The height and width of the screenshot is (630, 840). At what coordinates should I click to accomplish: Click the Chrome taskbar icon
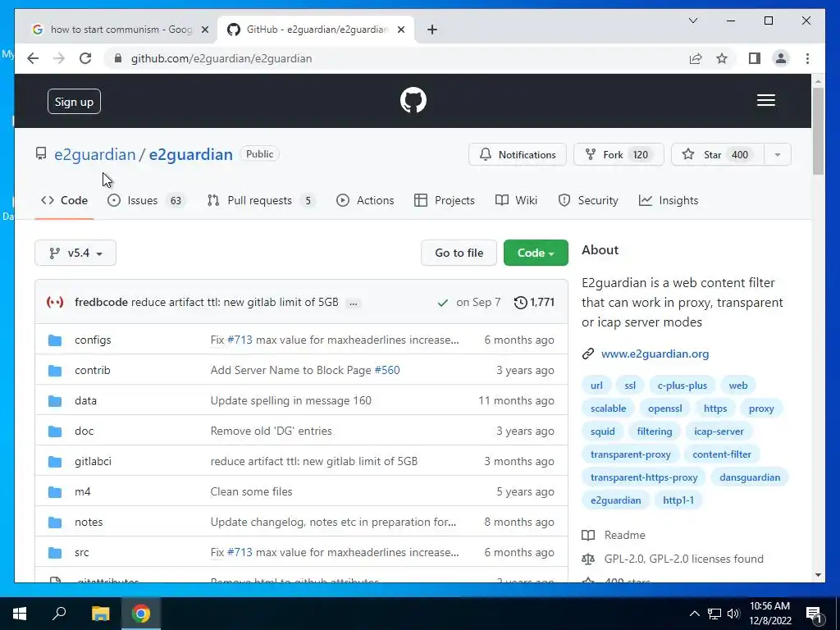click(x=141, y=614)
